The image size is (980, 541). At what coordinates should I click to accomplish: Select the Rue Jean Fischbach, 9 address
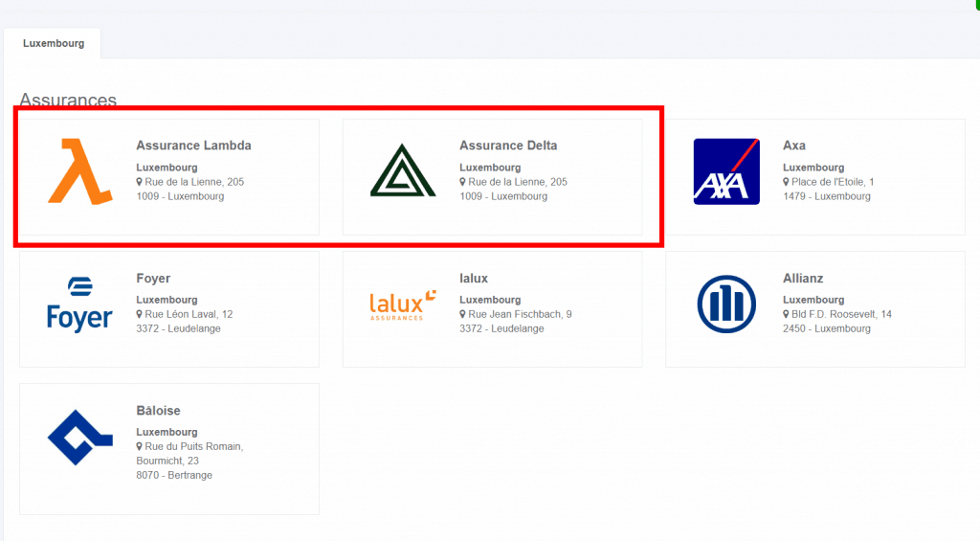[x=520, y=314]
